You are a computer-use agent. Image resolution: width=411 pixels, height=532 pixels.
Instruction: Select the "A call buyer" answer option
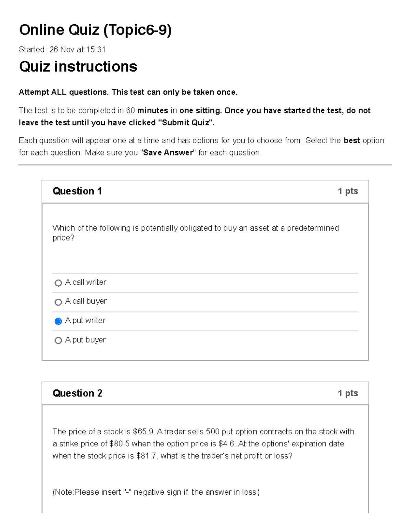[58, 301]
